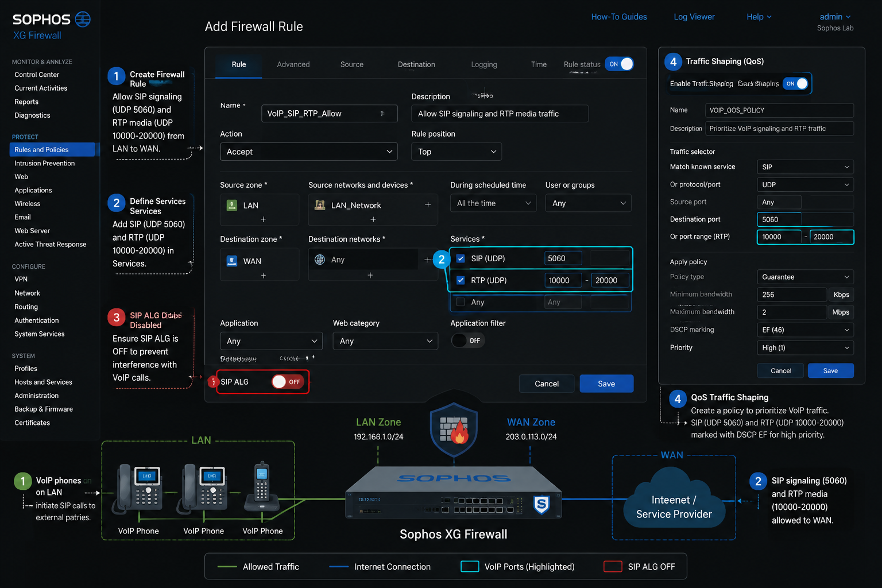
Task: Cancel the Traffic Shaping policy
Action: point(781,371)
